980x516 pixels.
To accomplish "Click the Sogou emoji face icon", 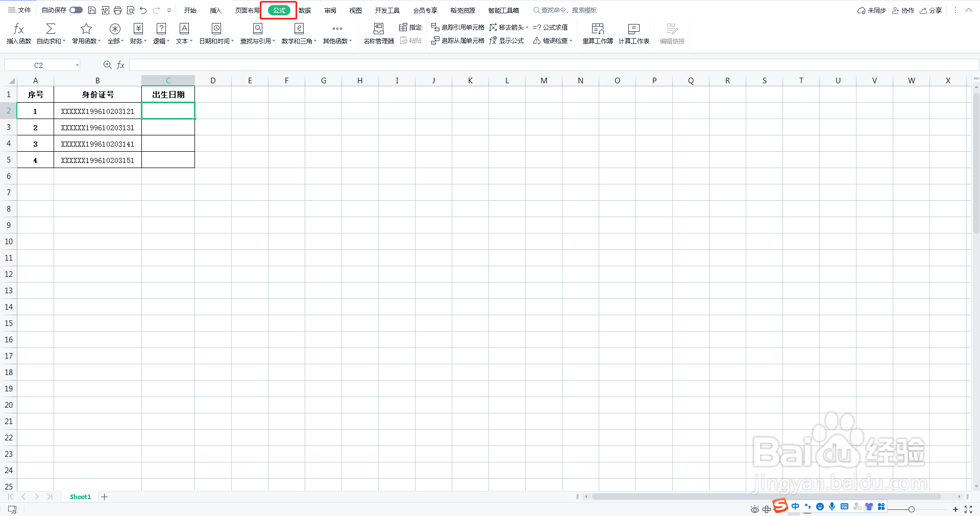I will point(820,506).
